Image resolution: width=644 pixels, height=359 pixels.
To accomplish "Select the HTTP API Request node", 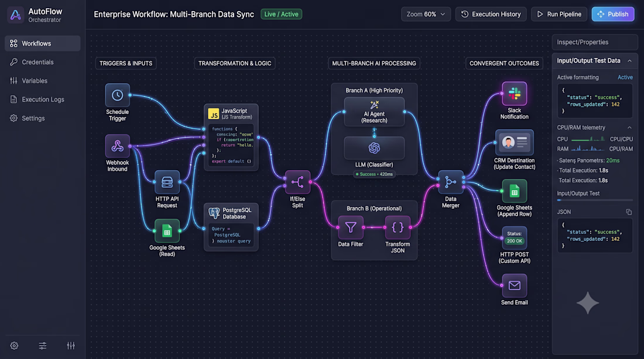I will (167, 182).
